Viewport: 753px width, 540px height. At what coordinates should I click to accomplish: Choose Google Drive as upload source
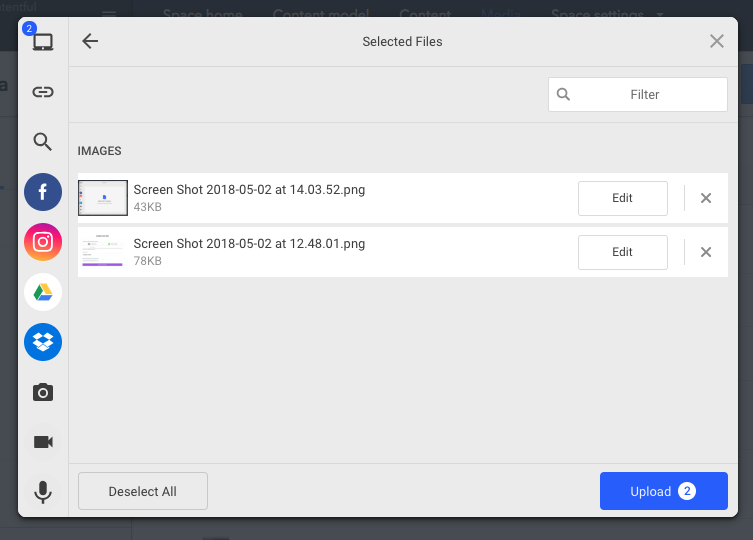pos(43,292)
